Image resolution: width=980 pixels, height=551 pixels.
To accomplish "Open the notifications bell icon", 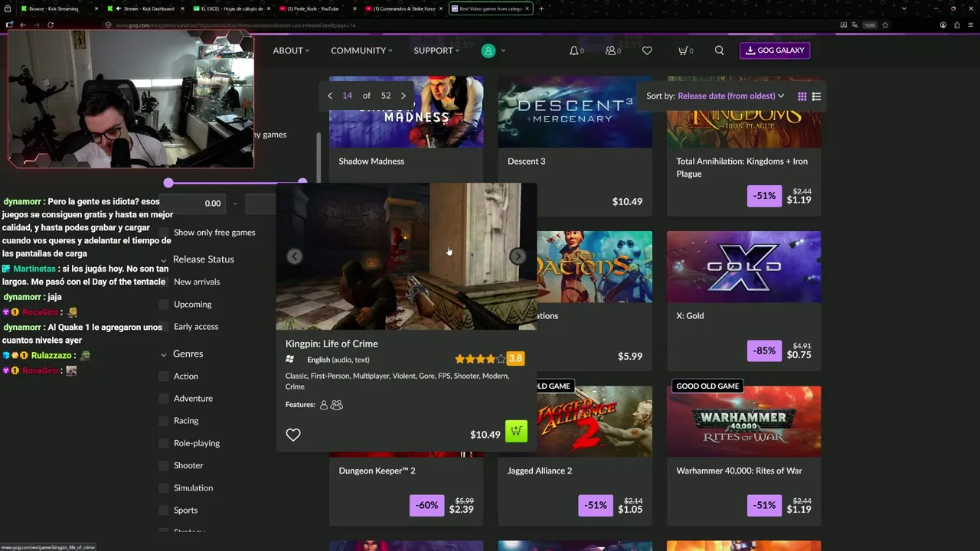I will click(574, 51).
